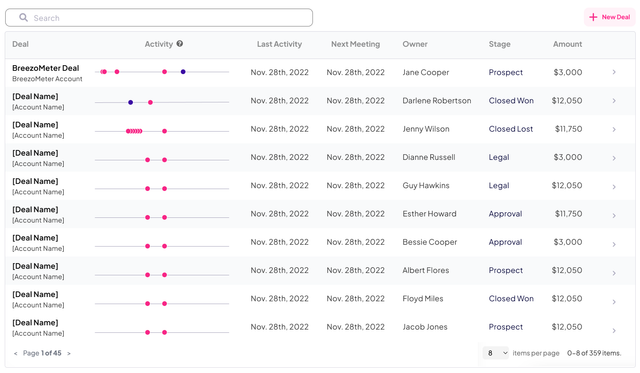
Task: Click purple activity dot in BreezoMeter timeline
Action: [x=183, y=72]
